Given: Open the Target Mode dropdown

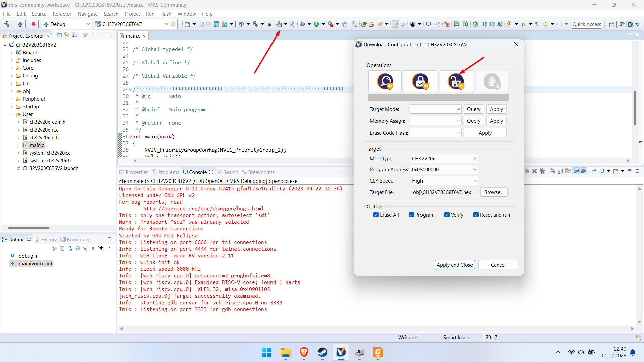Looking at the screenshot, I should coord(436,109).
